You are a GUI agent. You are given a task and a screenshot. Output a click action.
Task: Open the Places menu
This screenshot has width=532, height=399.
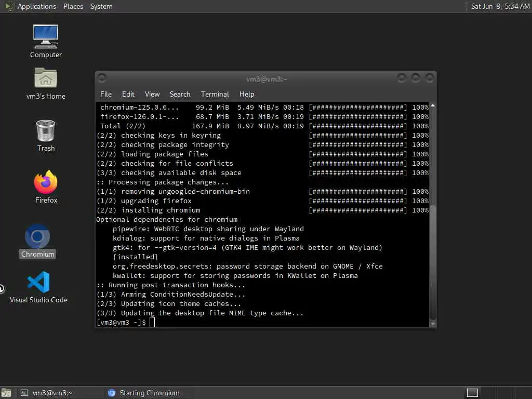click(x=73, y=6)
